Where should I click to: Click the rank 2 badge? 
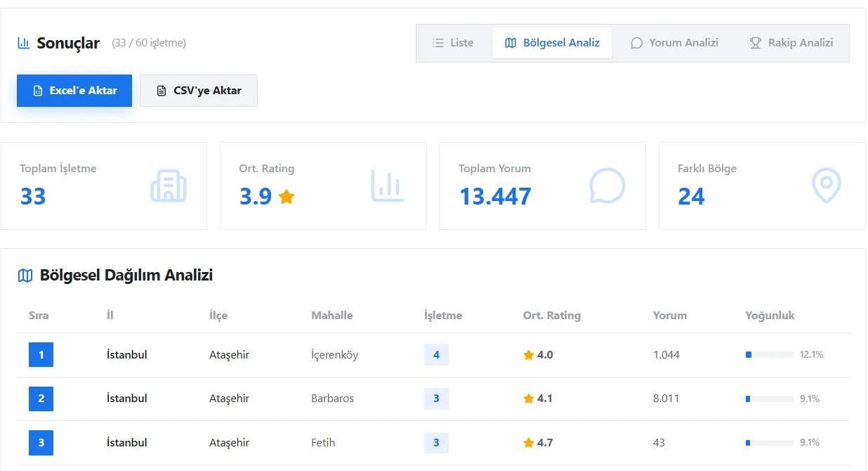pyautogui.click(x=41, y=399)
